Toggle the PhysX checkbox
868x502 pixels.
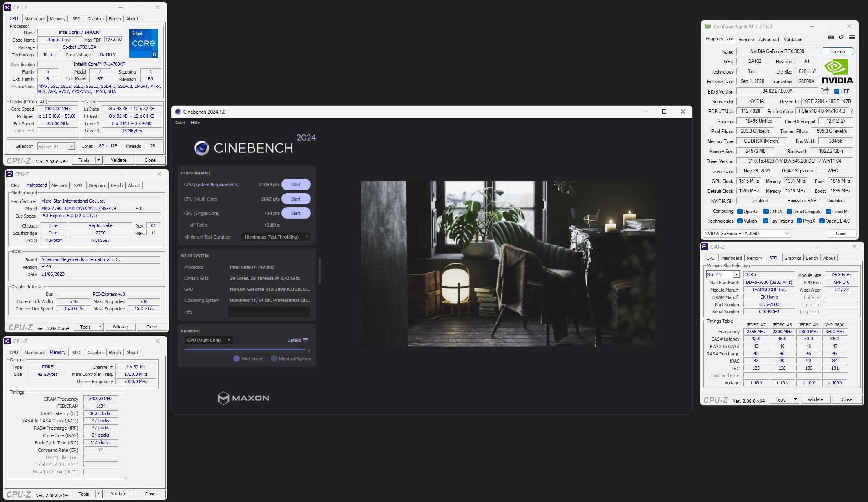pos(799,221)
